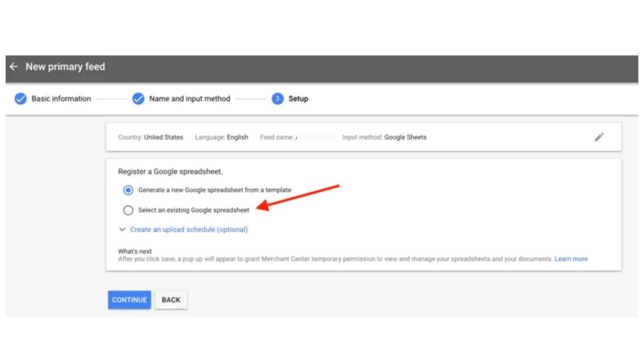Collapse the upload schedule disclosure section
The image size is (644, 362).
click(x=189, y=229)
